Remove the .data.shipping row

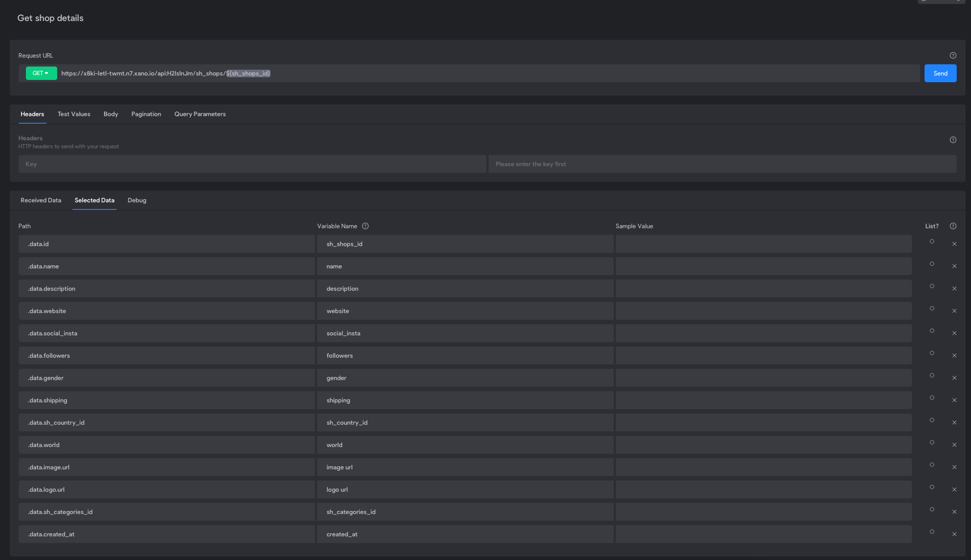click(954, 400)
